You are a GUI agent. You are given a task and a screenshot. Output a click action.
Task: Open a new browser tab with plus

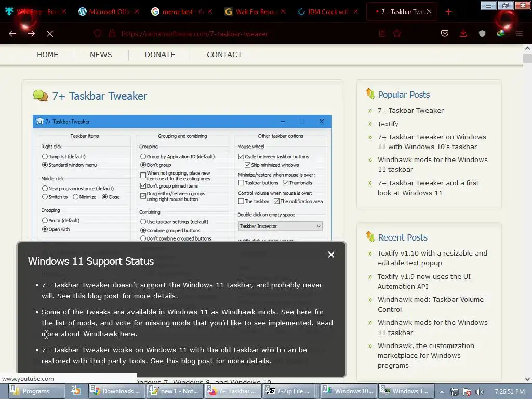tap(448, 12)
